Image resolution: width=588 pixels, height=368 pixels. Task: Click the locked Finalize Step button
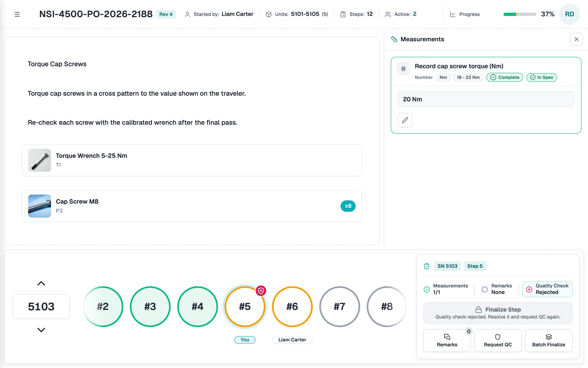pyautogui.click(x=498, y=313)
